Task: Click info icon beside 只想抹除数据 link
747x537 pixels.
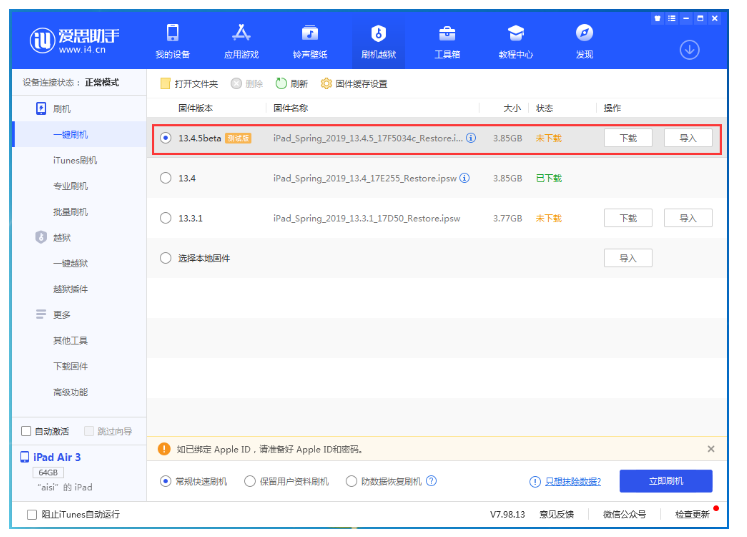Action: (x=535, y=482)
